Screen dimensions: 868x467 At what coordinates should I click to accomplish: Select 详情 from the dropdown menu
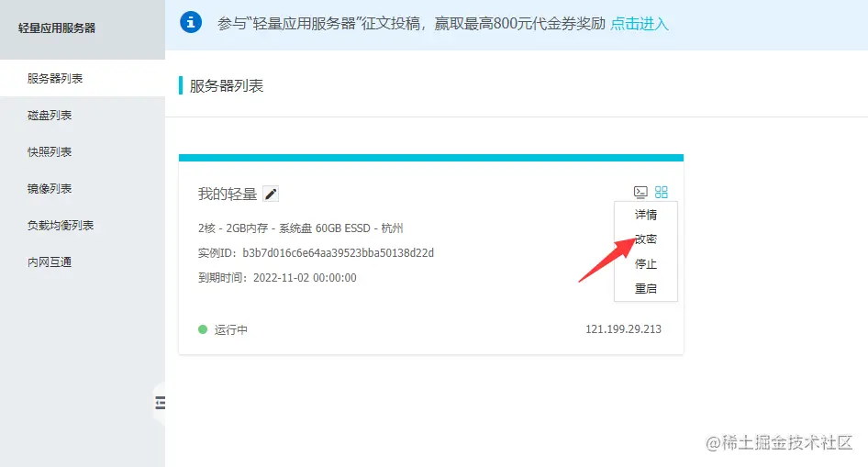click(645, 215)
